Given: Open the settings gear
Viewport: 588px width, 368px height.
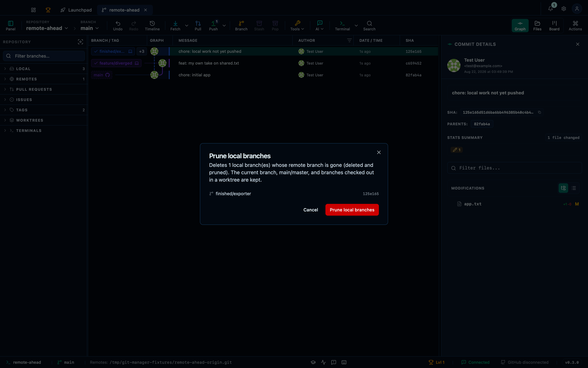Looking at the screenshot, I should click(x=564, y=9).
